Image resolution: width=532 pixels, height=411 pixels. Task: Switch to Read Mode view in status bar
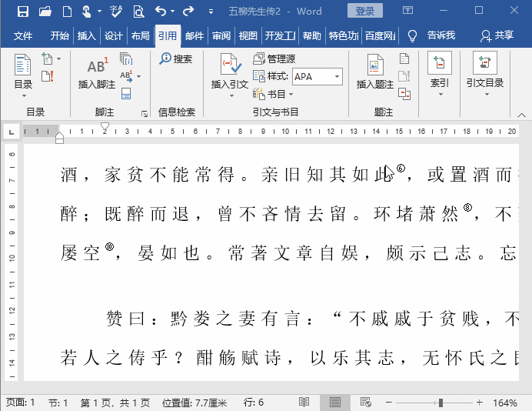304,403
